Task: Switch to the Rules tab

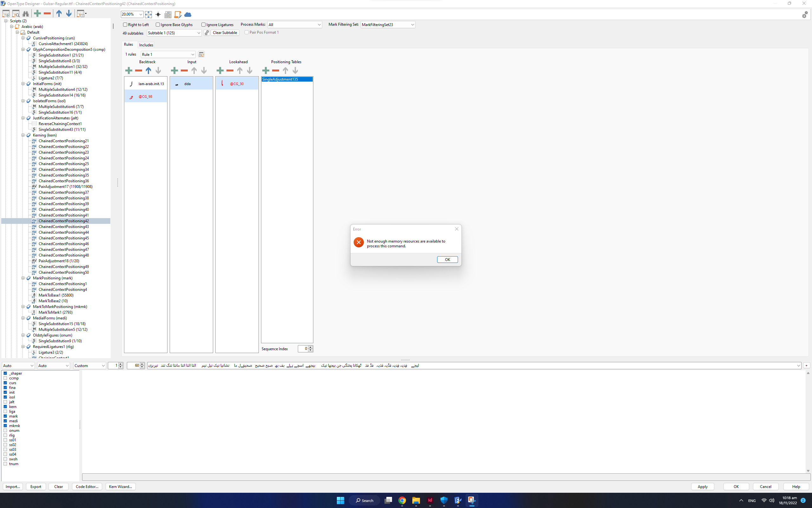Action: point(128,44)
